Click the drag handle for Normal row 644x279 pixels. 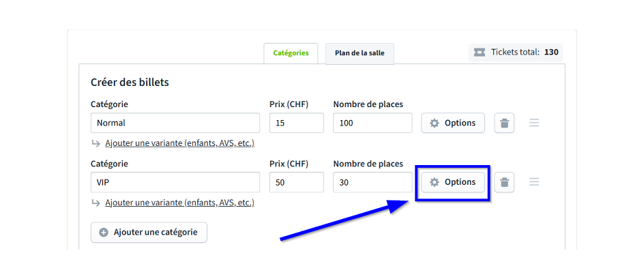coord(534,123)
